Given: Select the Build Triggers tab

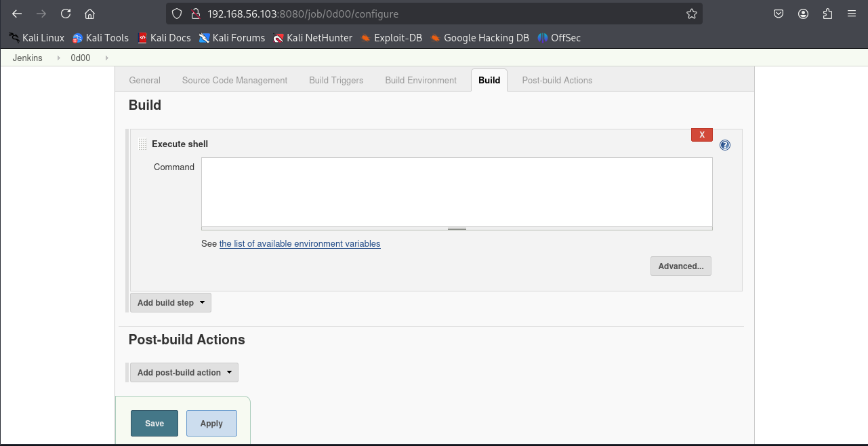Looking at the screenshot, I should [336, 80].
